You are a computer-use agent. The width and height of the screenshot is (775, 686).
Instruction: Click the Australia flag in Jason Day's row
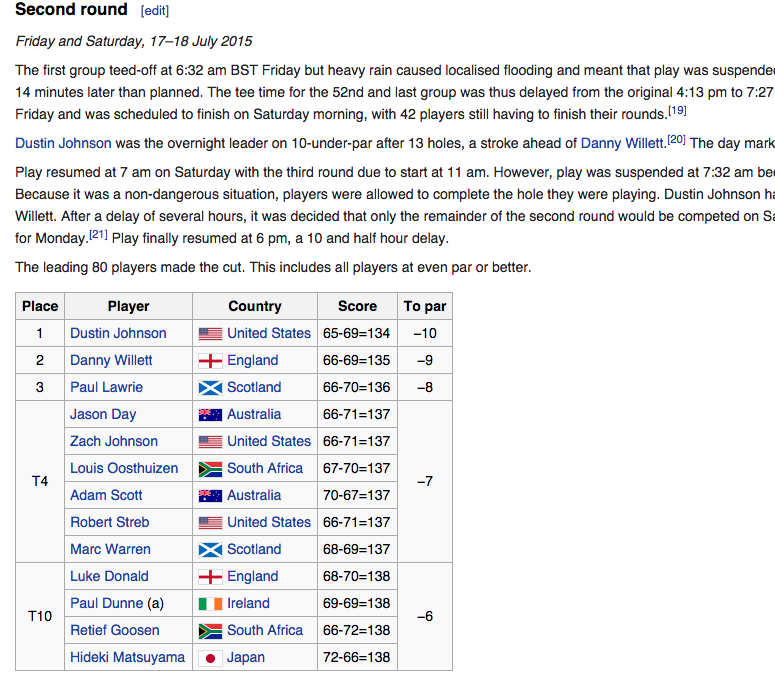[210, 415]
